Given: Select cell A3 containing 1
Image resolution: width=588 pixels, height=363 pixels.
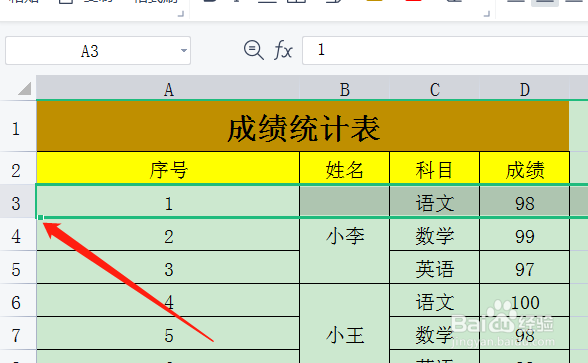Looking at the screenshot, I should [168, 201].
